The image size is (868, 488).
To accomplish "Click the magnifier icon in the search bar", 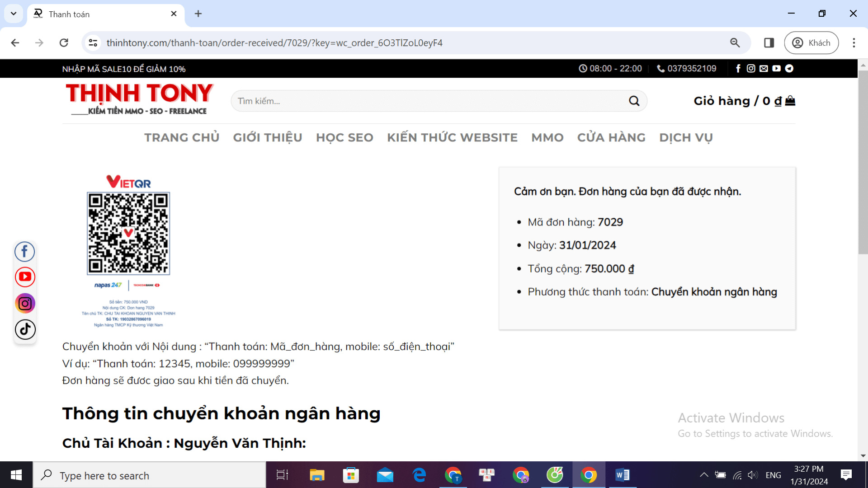I will (x=634, y=101).
